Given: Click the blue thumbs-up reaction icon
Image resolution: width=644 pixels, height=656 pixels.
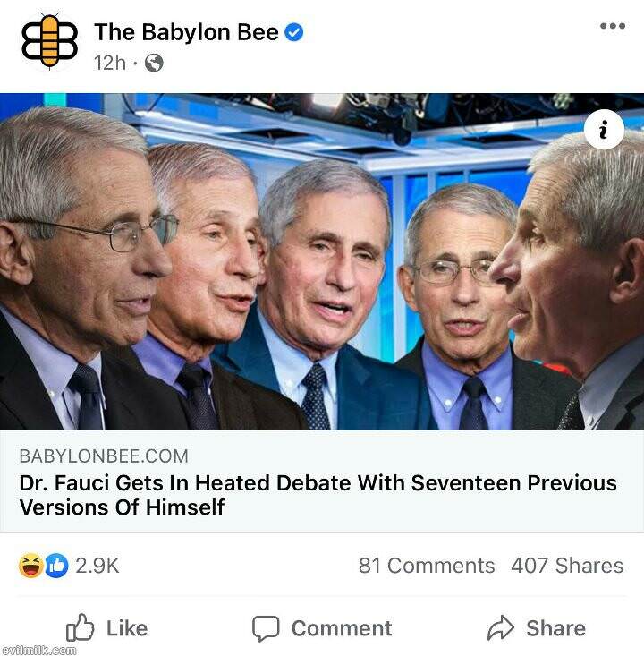Looking at the screenshot, I should 56,566.
